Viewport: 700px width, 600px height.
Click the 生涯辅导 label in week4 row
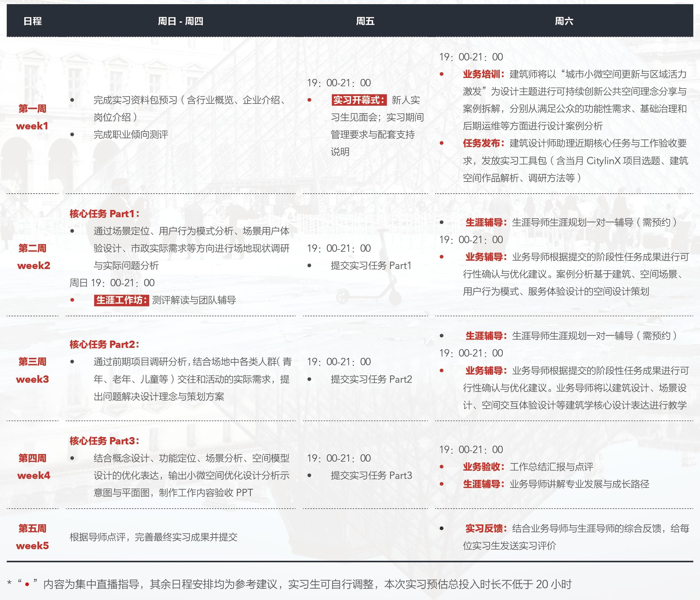click(484, 484)
